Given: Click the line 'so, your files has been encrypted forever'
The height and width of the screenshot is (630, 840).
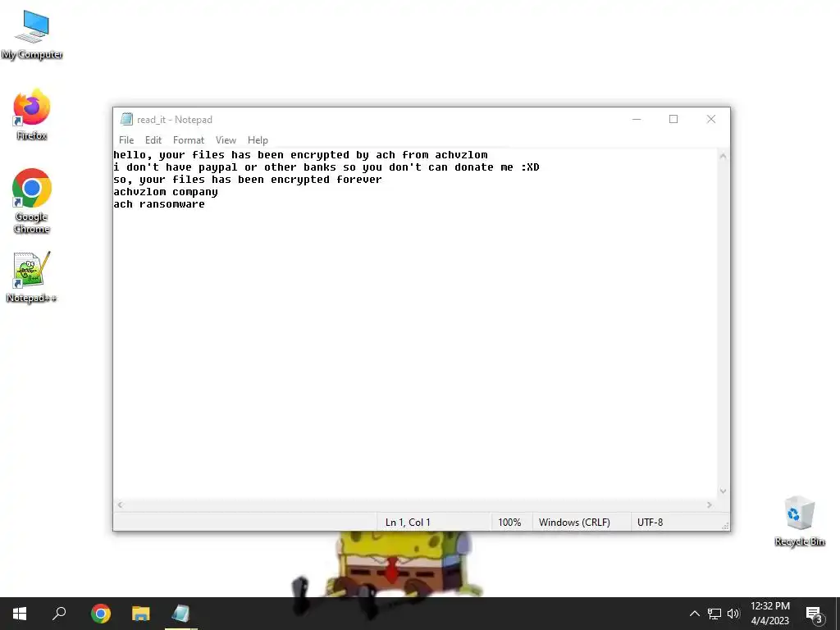Looking at the screenshot, I should tap(248, 180).
